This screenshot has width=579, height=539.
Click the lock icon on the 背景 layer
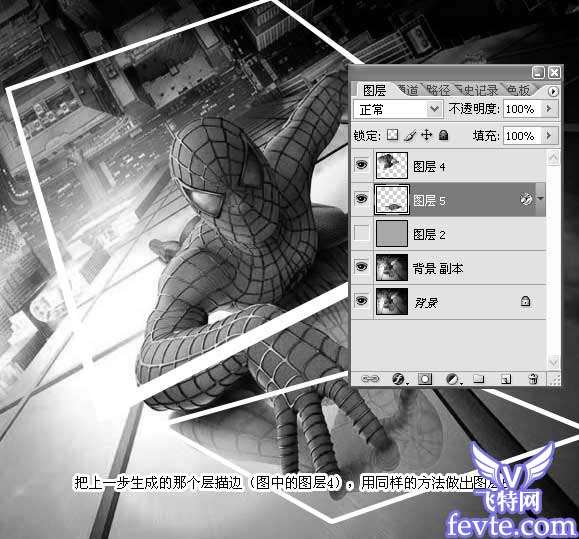(525, 301)
